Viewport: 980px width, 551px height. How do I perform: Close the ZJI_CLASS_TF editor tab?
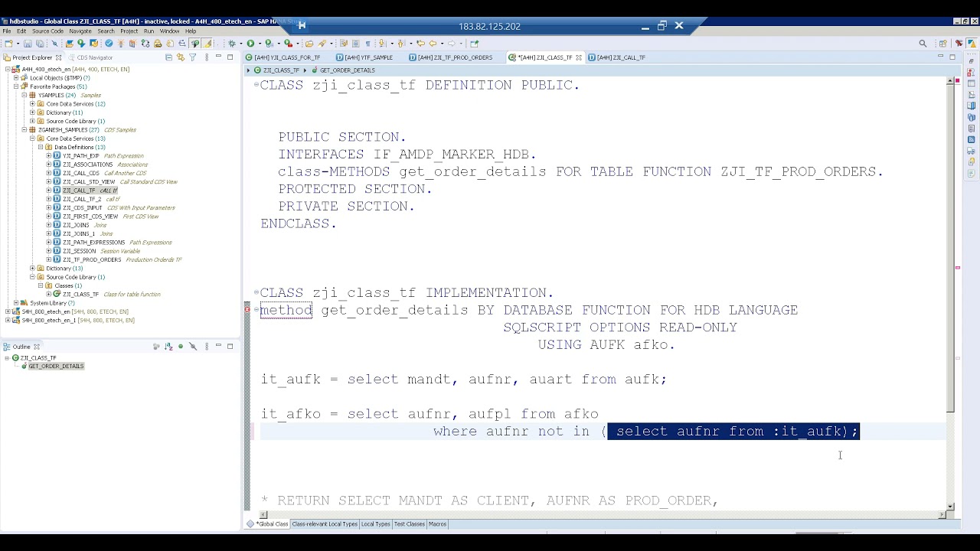579,57
